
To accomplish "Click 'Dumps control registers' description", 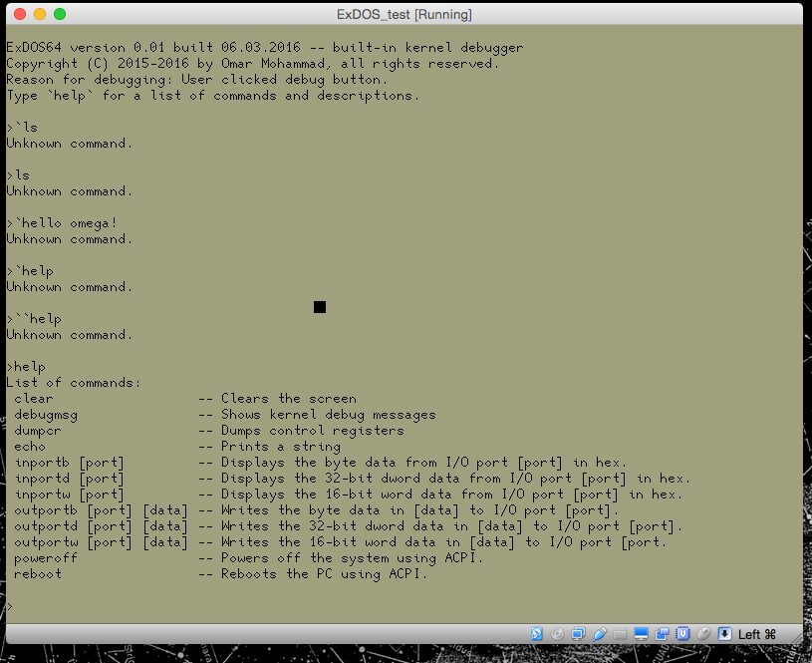I will (313, 431).
